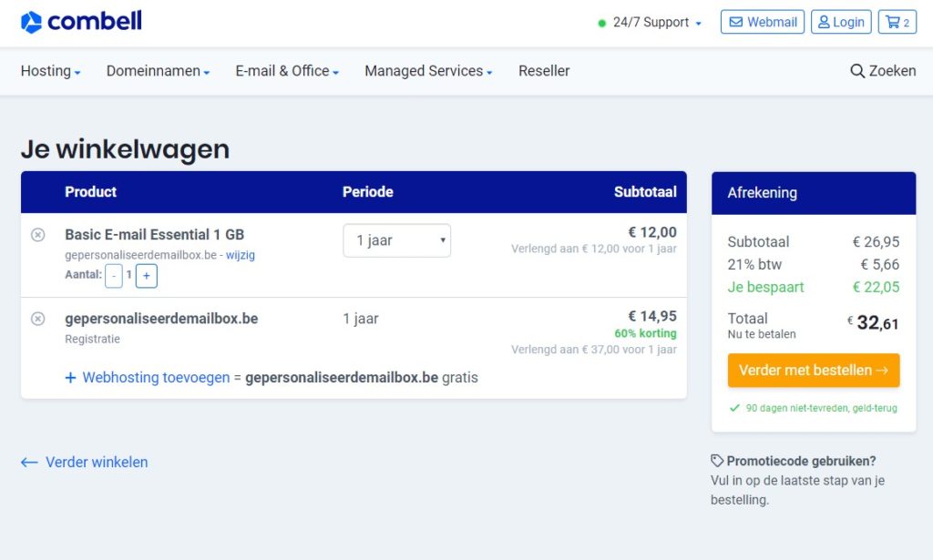Click the Registratie label under the domain
Screen dimensions: 933x560
coord(92,339)
